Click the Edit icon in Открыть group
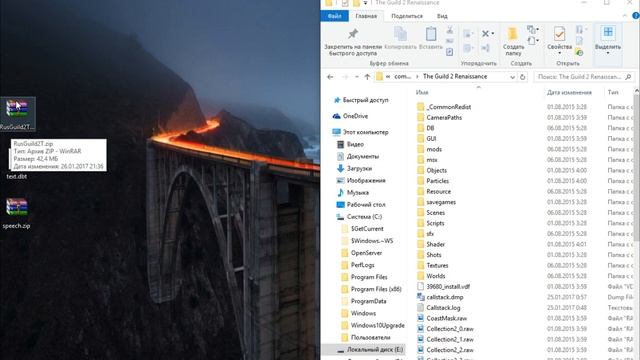The image size is (640, 360). 579,41
